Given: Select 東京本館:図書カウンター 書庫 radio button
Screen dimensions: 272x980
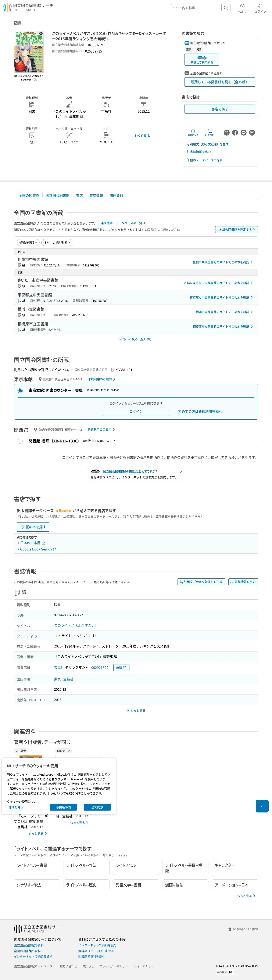Looking at the screenshot, I should coord(20,391).
